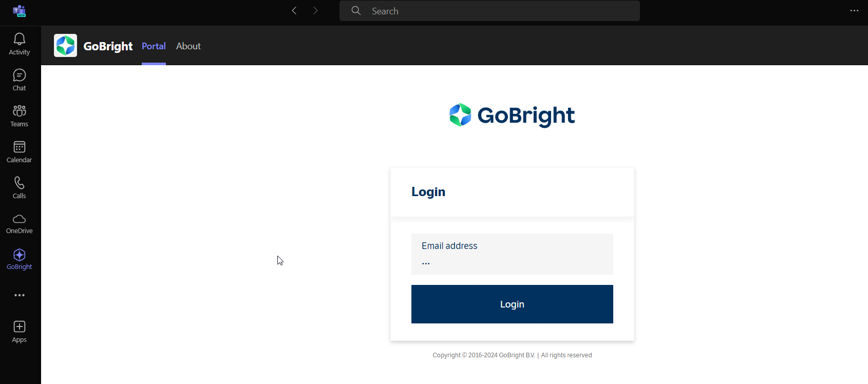868x384 pixels.
Task: Select the GoBright sidebar app
Action: 20,260
